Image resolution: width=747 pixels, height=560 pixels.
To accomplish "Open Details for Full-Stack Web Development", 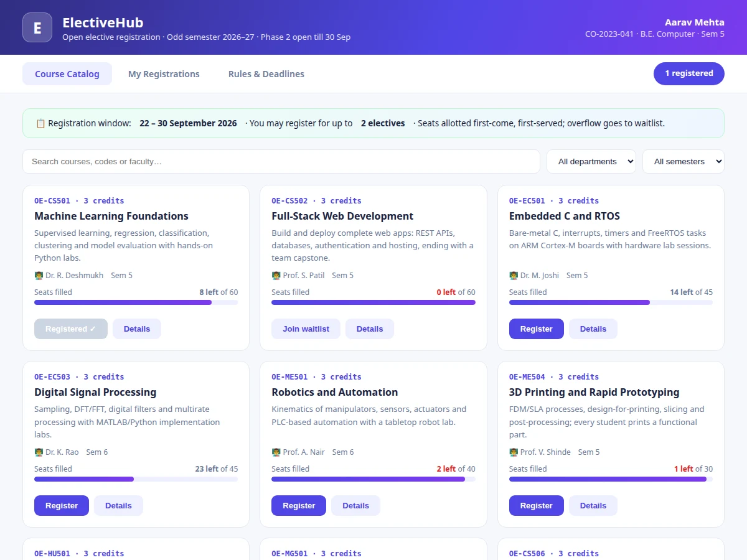I will (x=370, y=329).
